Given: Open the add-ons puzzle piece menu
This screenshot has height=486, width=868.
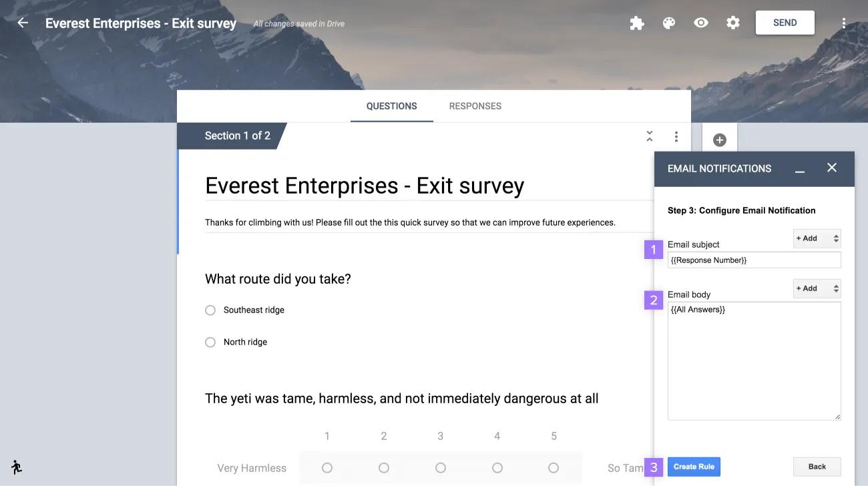Looking at the screenshot, I should click(637, 23).
